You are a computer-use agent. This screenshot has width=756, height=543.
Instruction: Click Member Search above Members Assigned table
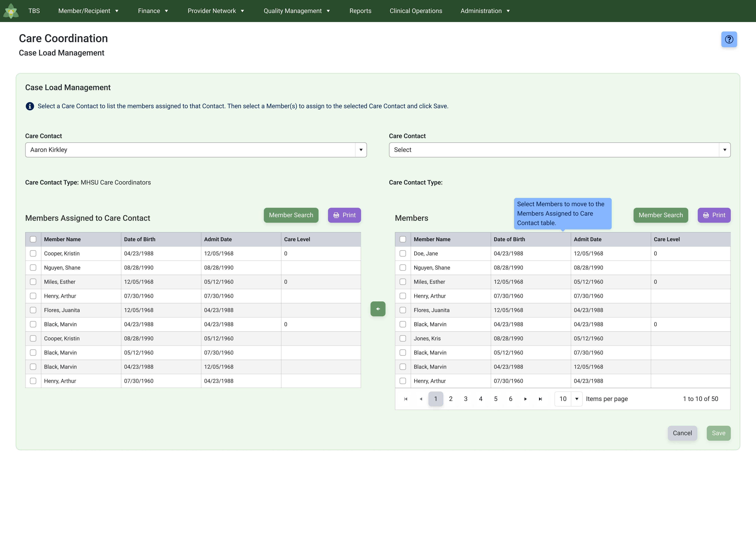click(291, 215)
